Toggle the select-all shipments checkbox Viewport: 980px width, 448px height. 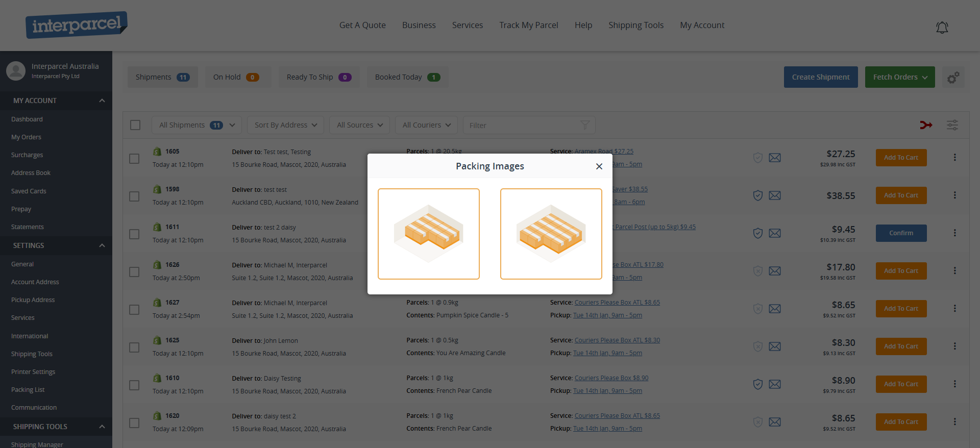(x=135, y=125)
